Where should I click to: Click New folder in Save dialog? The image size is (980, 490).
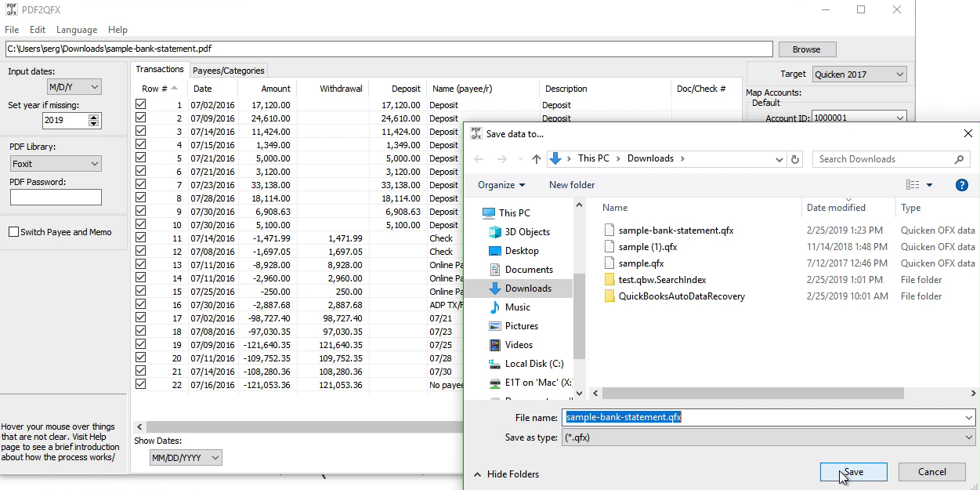tap(572, 185)
